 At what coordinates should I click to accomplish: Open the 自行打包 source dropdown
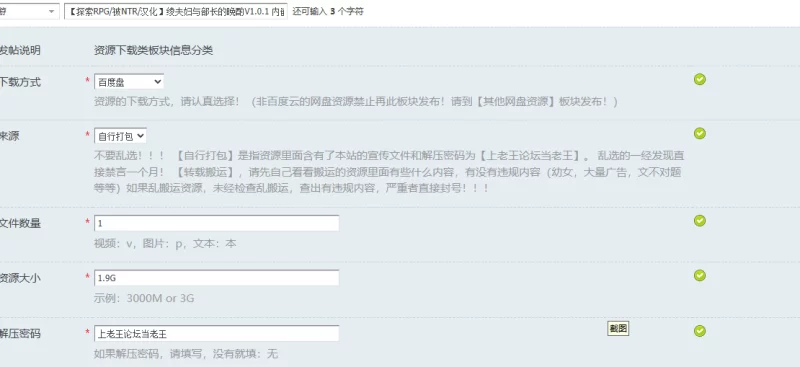pyautogui.click(x=120, y=136)
